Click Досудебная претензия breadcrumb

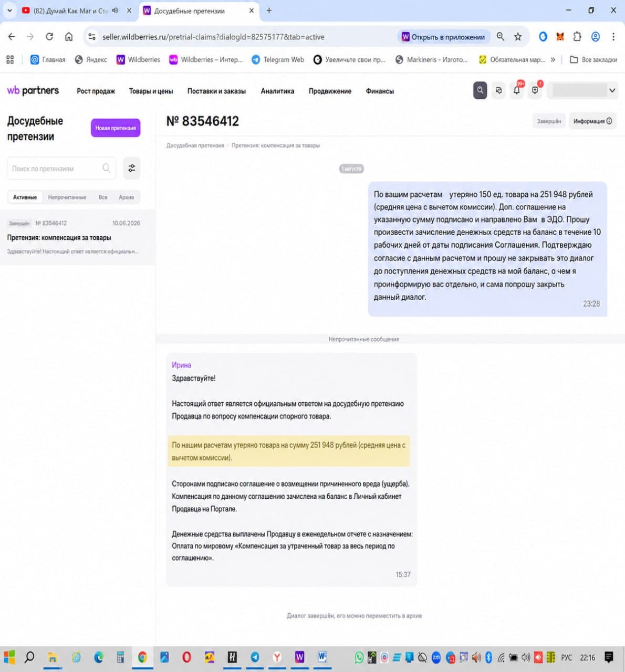[195, 145]
